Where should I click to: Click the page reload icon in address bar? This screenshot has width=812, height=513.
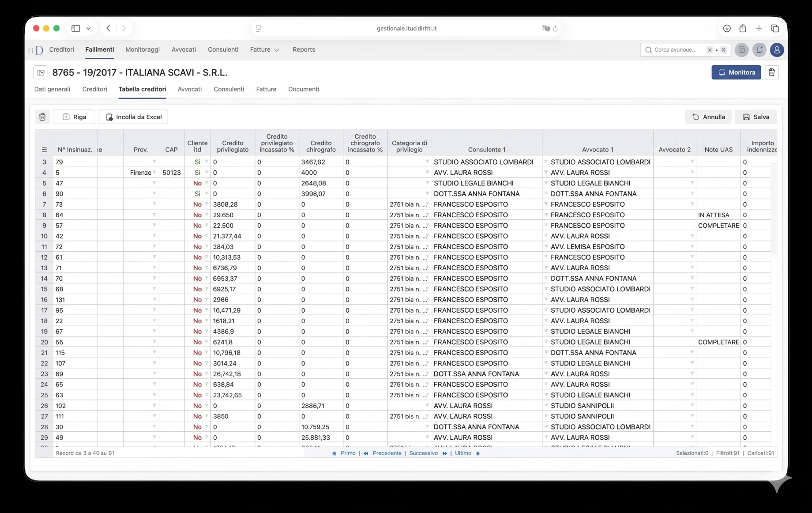[x=555, y=29]
